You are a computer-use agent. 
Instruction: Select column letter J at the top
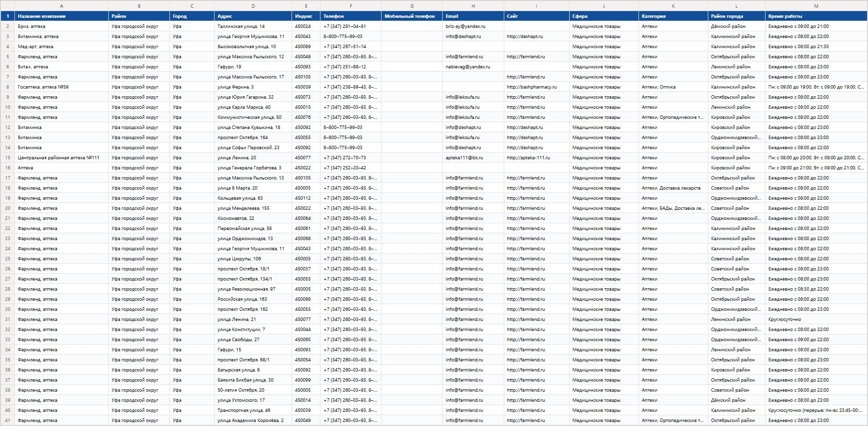point(604,6)
